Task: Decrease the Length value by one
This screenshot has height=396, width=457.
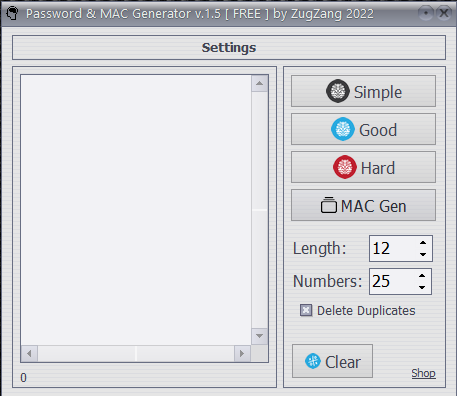Action: click(x=423, y=254)
